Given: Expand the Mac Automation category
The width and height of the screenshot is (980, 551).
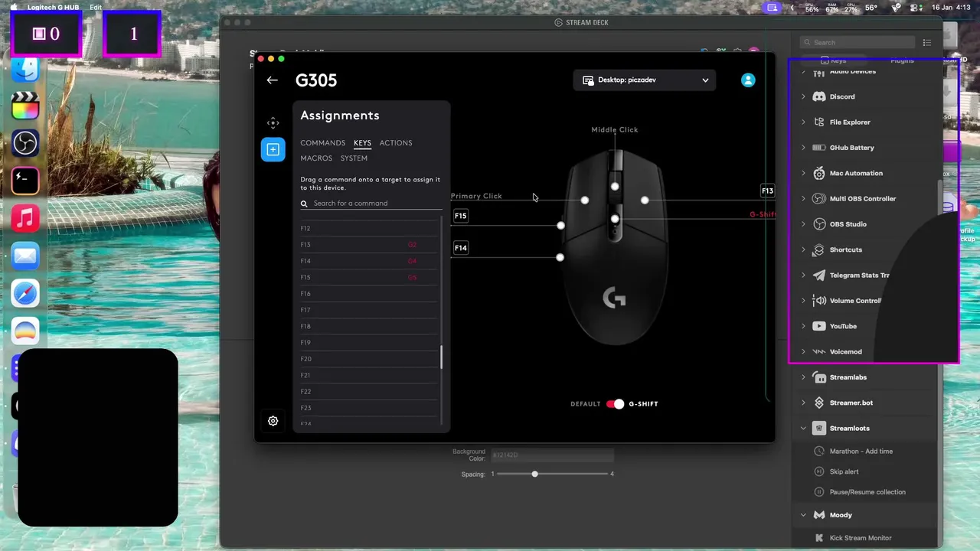Looking at the screenshot, I should (803, 174).
